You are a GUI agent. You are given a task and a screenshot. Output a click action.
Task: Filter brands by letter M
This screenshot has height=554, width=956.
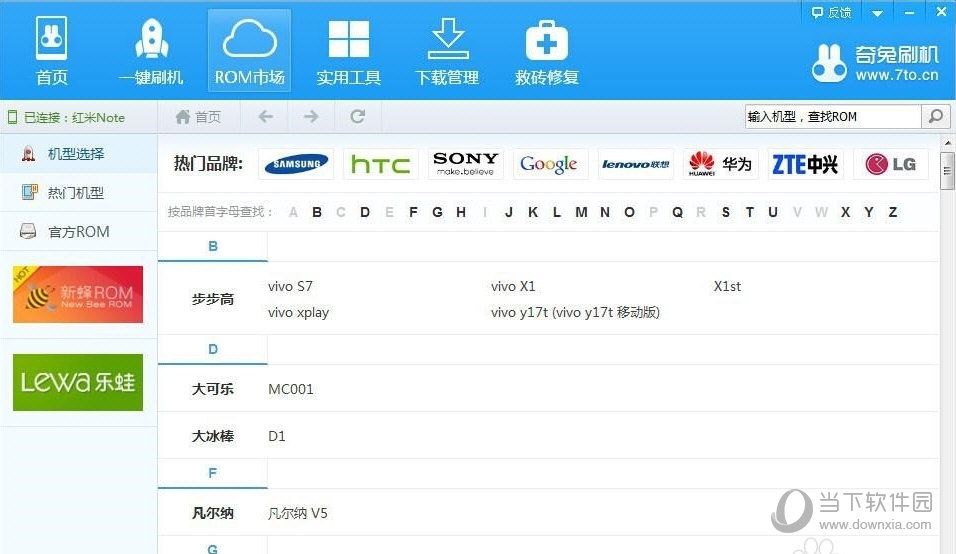[x=581, y=212]
